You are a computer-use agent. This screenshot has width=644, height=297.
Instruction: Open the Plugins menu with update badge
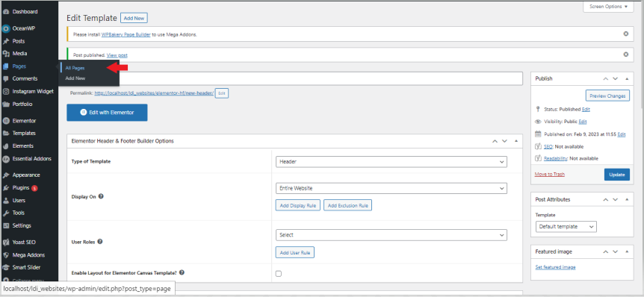(20, 188)
